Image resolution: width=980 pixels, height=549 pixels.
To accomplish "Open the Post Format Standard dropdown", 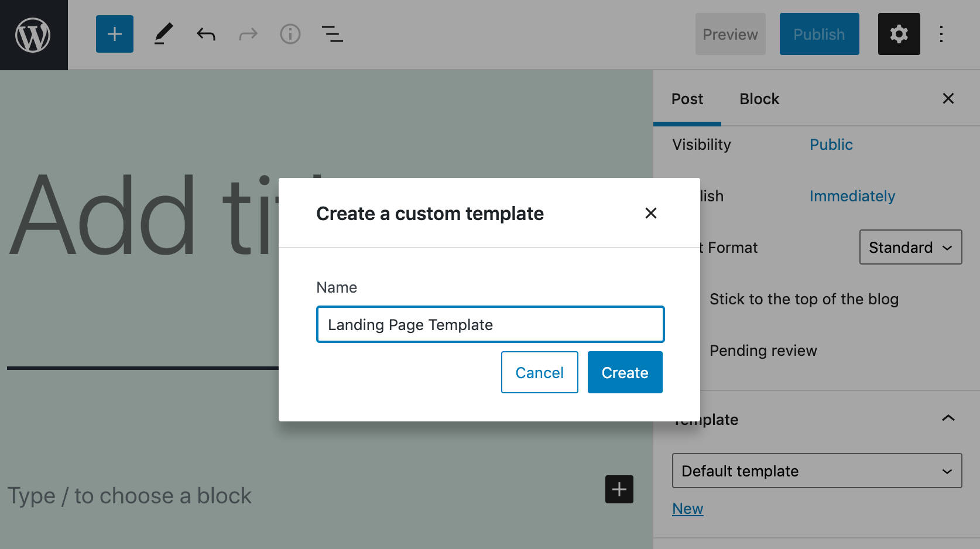I will [910, 247].
